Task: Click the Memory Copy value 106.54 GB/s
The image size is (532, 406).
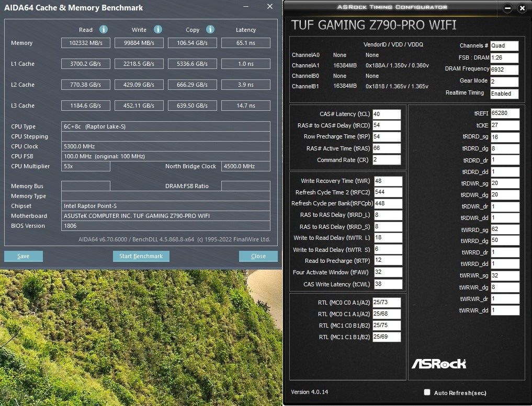Action: tap(193, 43)
